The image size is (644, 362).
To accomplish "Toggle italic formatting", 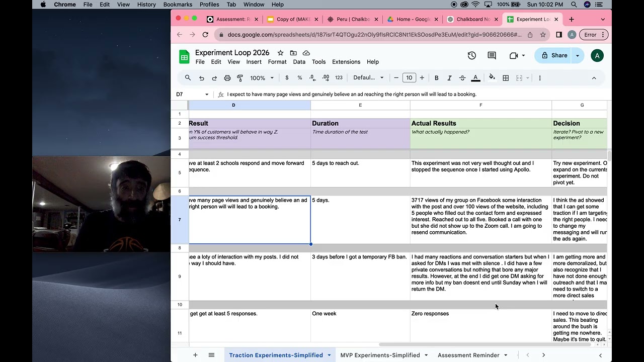I will [x=449, y=78].
